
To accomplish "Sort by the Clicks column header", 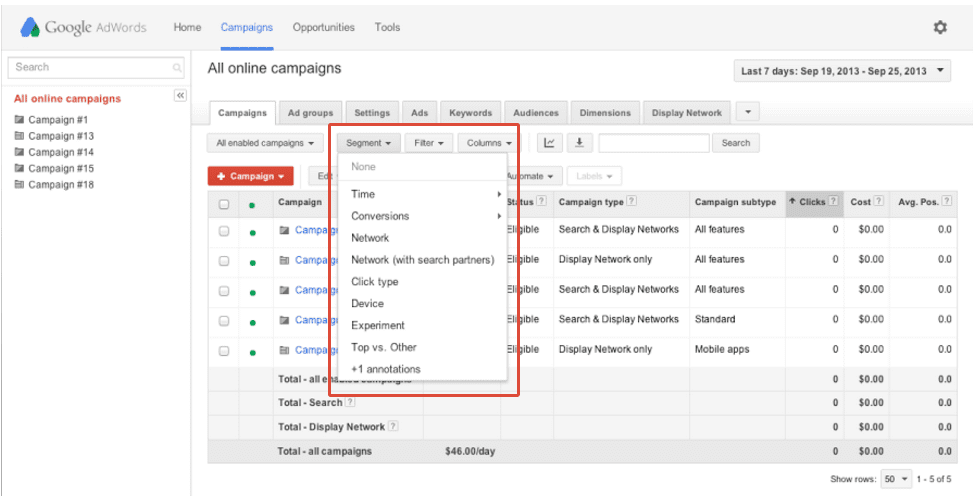I will (814, 202).
